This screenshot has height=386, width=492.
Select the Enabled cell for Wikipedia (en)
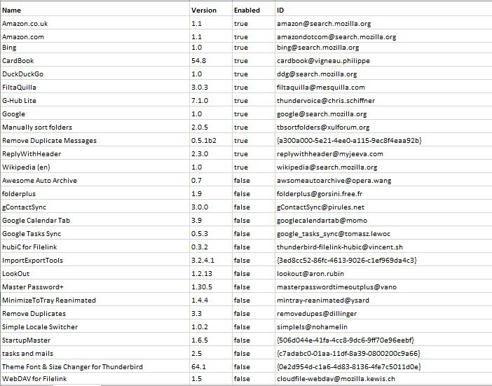[x=254, y=167]
